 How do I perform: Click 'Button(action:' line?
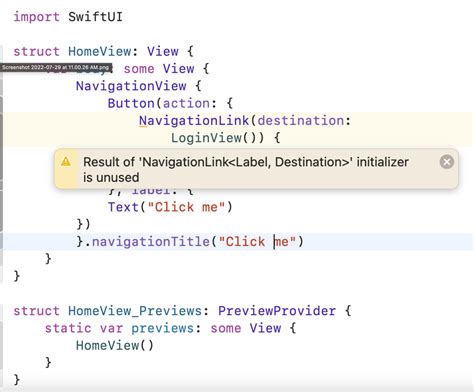(x=170, y=104)
